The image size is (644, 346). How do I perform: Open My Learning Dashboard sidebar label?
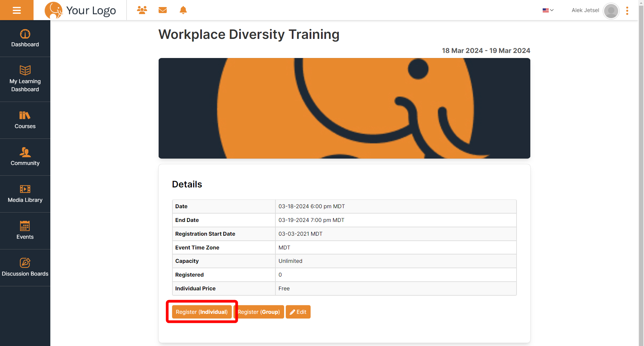point(25,85)
